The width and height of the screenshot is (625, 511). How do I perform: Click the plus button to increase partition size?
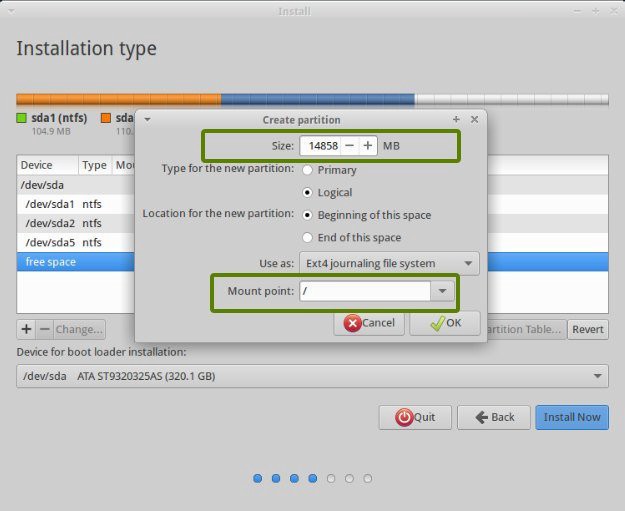[368, 146]
